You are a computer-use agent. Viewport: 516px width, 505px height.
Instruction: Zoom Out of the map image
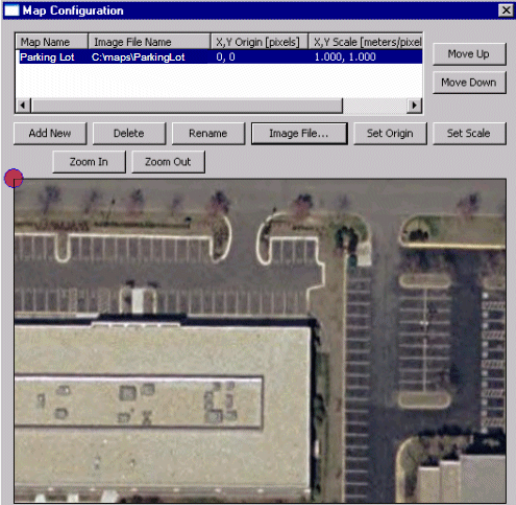pyautogui.click(x=168, y=162)
